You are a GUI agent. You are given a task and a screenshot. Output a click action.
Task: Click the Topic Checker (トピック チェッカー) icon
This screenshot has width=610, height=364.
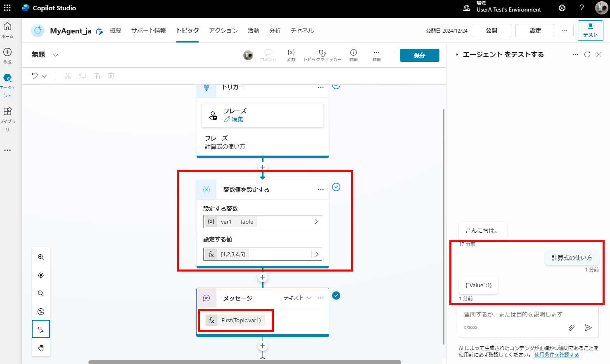[322, 53]
